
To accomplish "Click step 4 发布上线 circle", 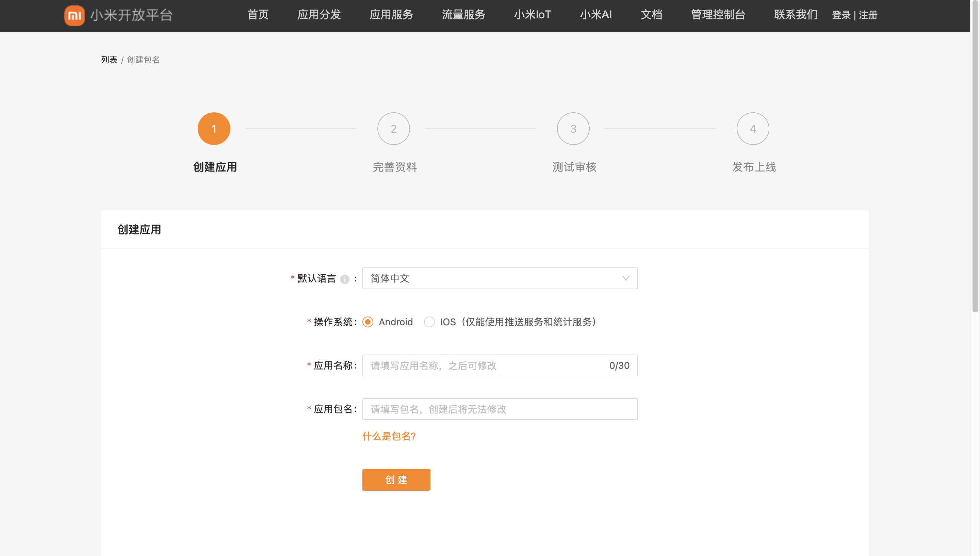I will tap(753, 129).
